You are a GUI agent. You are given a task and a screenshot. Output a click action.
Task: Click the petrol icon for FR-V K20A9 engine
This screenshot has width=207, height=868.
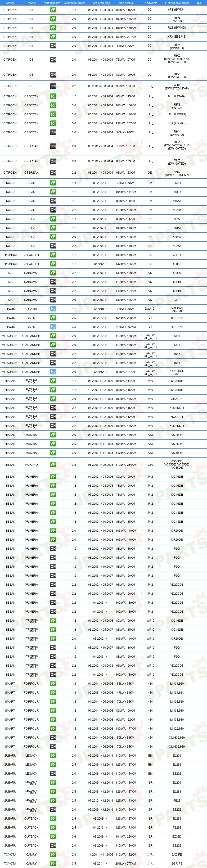53,237
